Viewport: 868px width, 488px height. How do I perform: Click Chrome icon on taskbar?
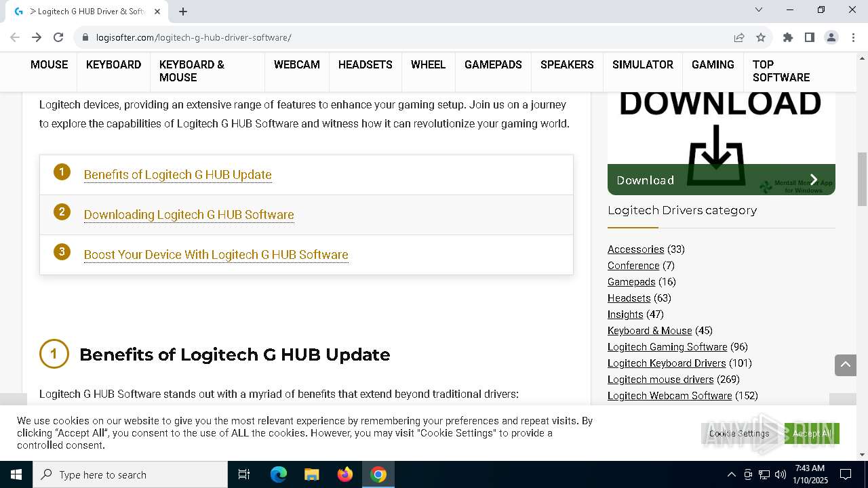(378, 474)
